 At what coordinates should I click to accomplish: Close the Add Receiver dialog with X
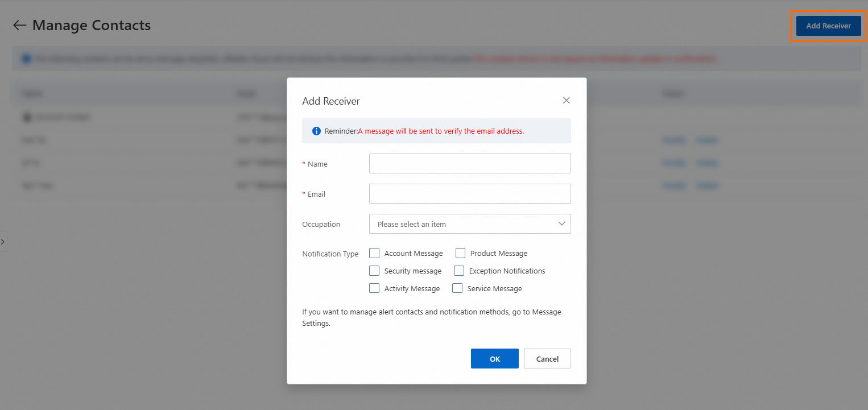click(x=566, y=101)
